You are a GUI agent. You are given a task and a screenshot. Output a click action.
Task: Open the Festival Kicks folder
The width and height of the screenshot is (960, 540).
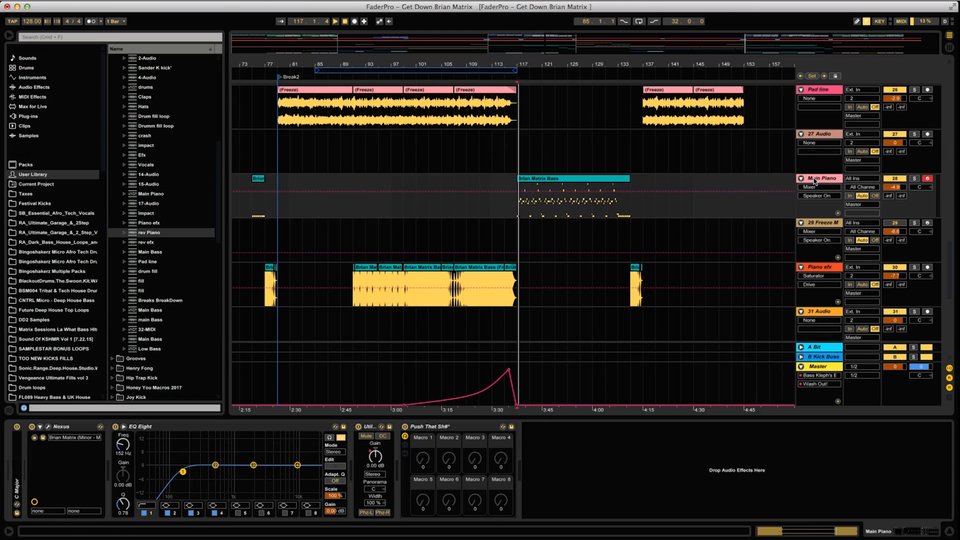[35, 203]
